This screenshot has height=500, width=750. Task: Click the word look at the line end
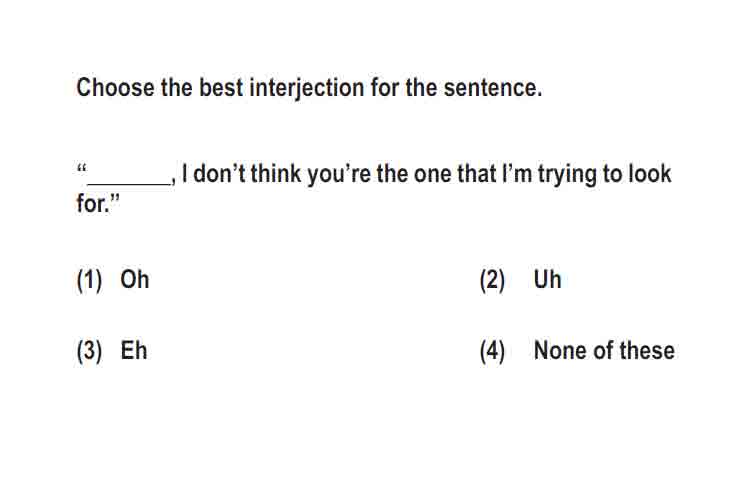pos(650,174)
